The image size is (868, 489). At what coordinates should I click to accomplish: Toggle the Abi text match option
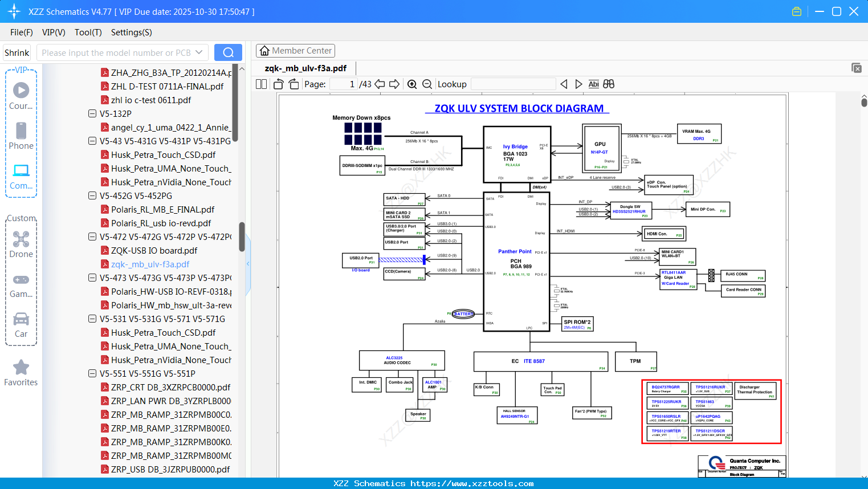click(x=593, y=84)
